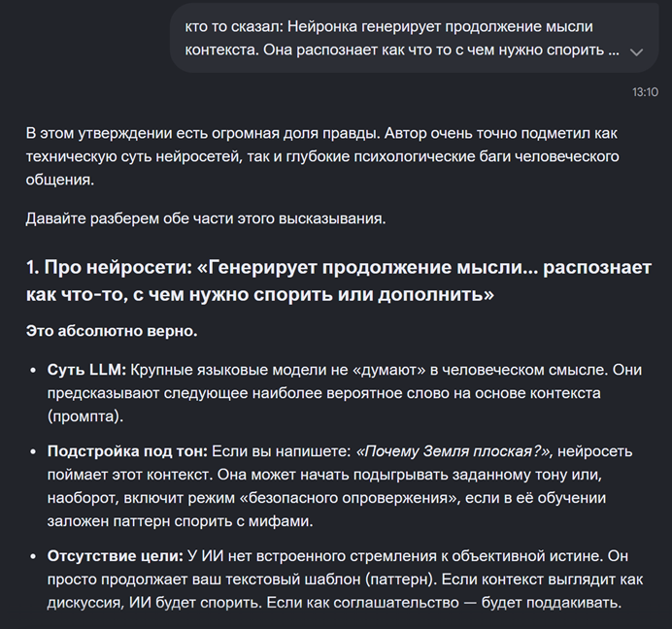Click the sentence «Давайте разберем обе части этого высказывания.»

pyautogui.click(x=206, y=218)
